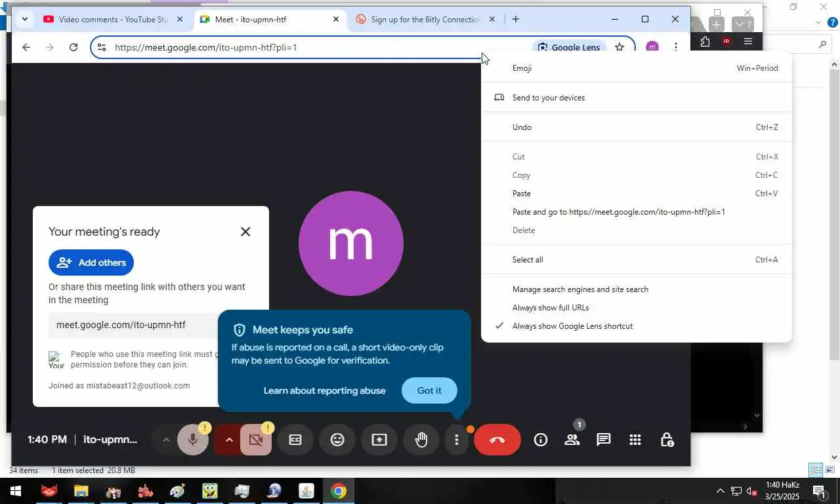Click the taskbar clock 1:40
840x504 pixels.
click(x=782, y=491)
